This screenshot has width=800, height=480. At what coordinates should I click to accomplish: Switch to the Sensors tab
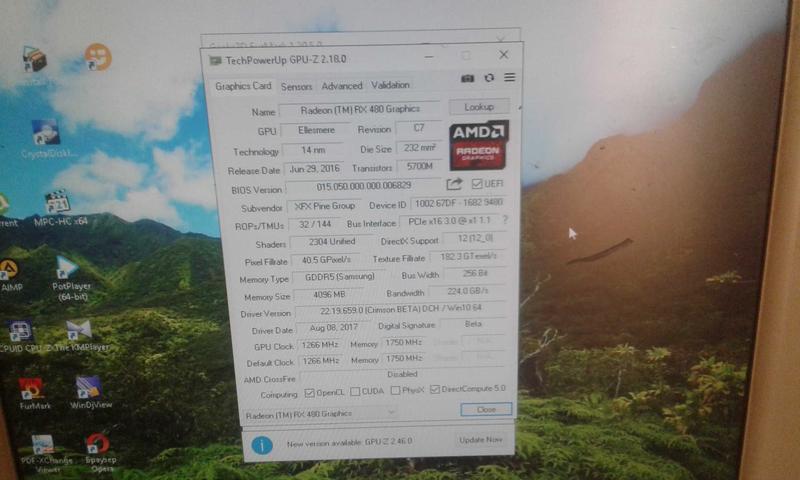pyautogui.click(x=296, y=87)
